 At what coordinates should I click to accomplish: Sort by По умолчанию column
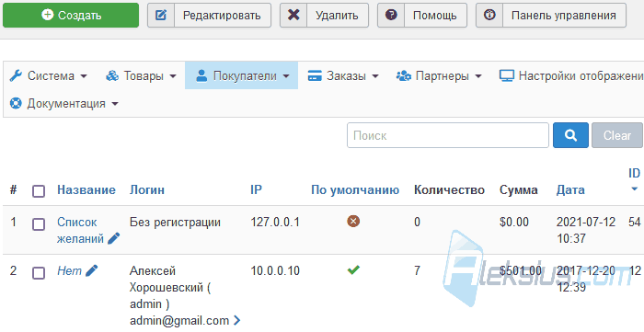(355, 190)
